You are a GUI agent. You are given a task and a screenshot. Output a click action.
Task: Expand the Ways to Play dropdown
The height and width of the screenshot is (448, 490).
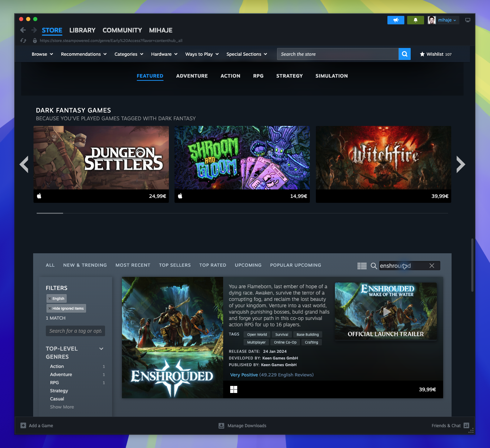pos(202,54)
